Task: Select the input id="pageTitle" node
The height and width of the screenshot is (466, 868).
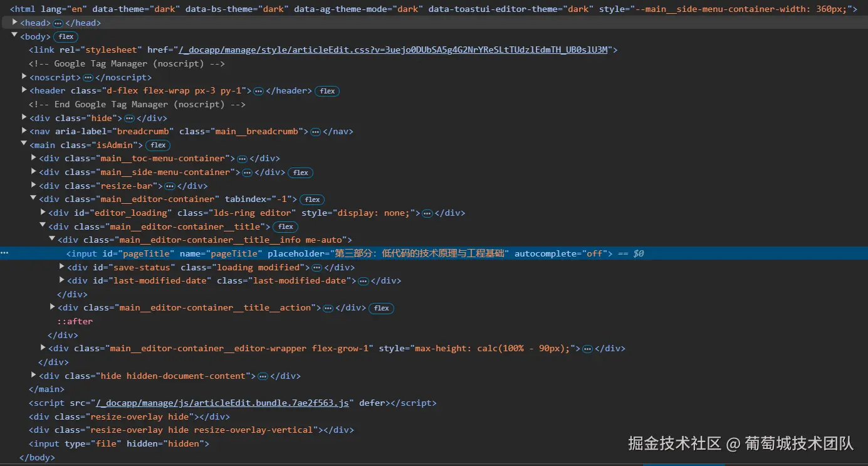Action: pos(434,253)
